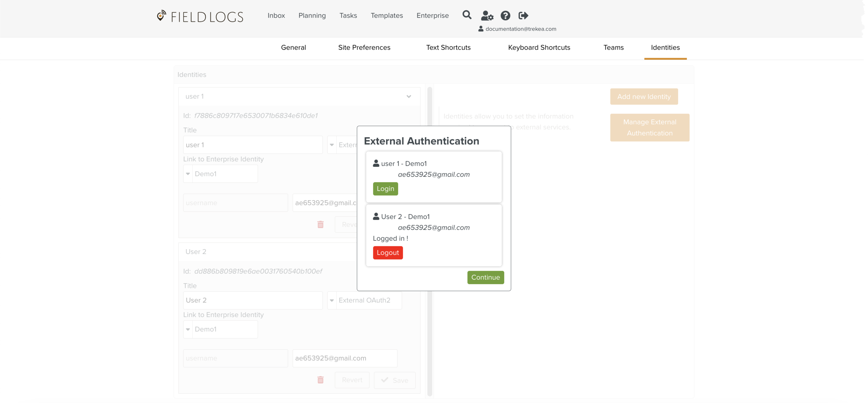The image size is (868, 403).
Task: Click the person icon beside User 2 - Demo1
Action: click(x=376, y=216)
